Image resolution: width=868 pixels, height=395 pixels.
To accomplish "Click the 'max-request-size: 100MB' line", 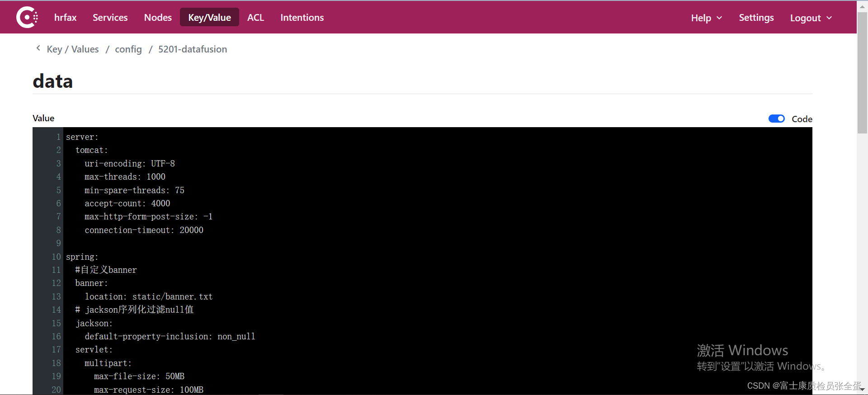I will (149, 390).
